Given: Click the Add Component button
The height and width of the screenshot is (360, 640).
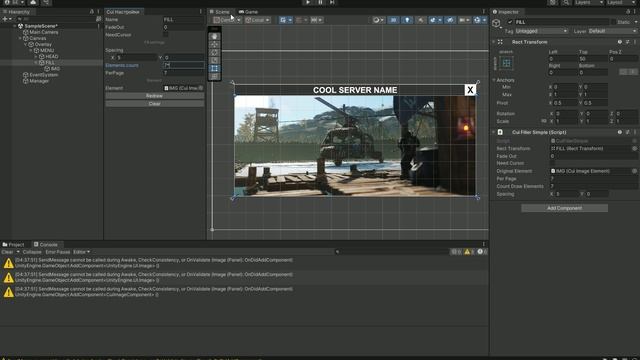Looking at the screenshot, I should (564, 208).
